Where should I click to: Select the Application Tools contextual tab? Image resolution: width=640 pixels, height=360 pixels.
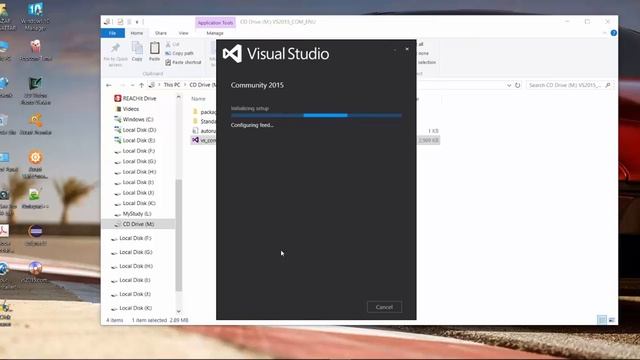[x=216, y=23]
